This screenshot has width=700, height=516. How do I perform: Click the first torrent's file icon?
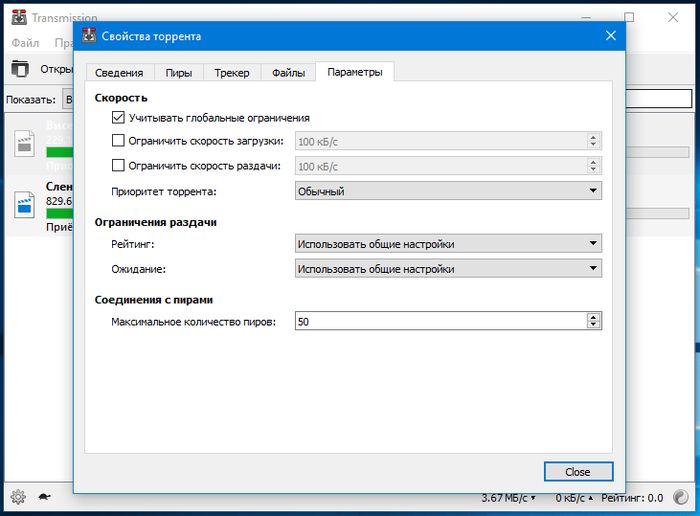[24, 144]
